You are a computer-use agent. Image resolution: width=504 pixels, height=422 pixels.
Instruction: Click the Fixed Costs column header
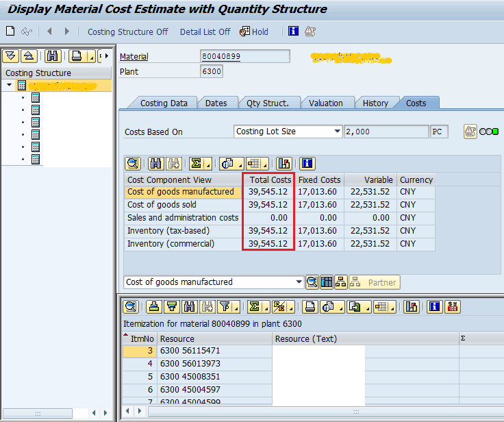pos(320,179)
